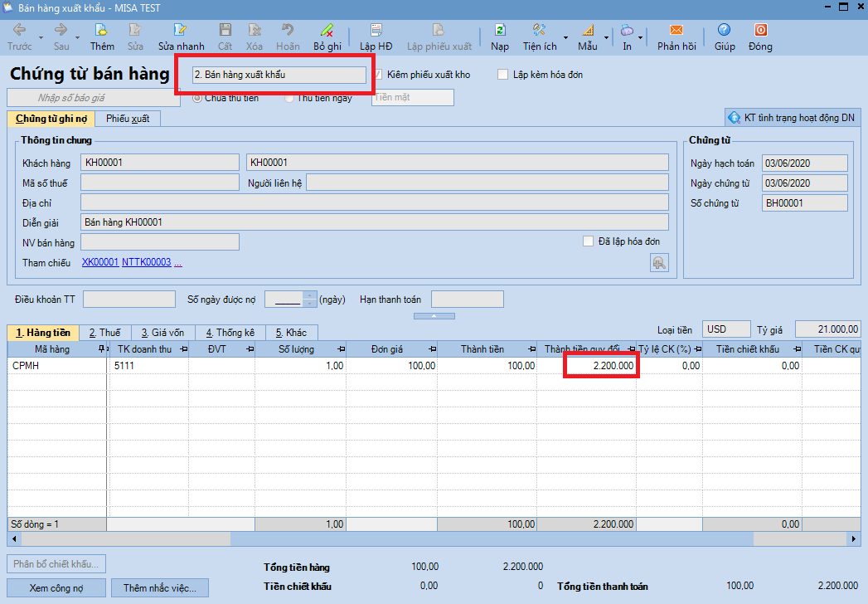Screen dimensions: 868x604
Task: Pin the Mã hàng column
Action: coord(101,349)
